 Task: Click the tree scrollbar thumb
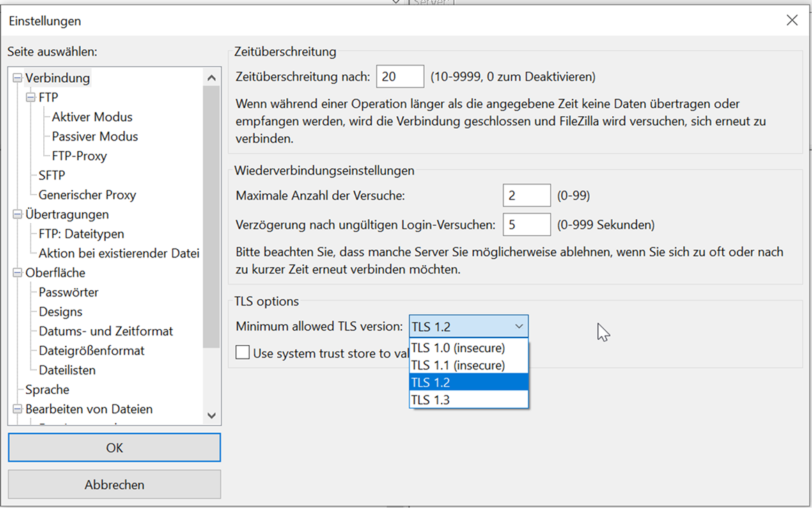[211, 216]
